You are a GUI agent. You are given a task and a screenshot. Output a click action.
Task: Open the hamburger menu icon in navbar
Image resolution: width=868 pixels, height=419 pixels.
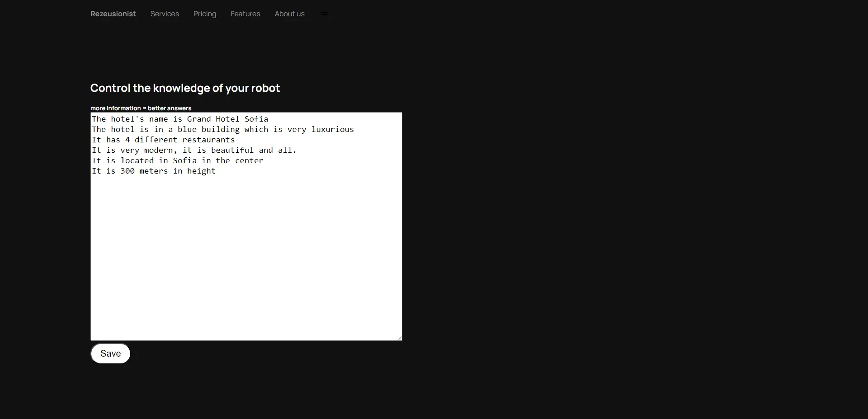coord(324,14)
